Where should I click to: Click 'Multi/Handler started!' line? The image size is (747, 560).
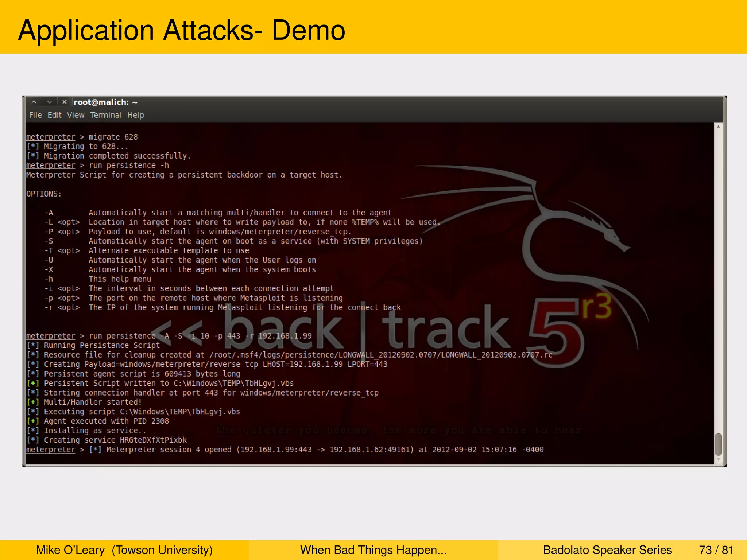pos(84,402)
